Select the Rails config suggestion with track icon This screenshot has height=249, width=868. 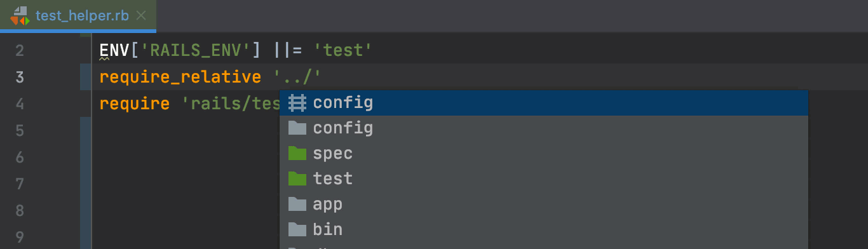[544, 103]
